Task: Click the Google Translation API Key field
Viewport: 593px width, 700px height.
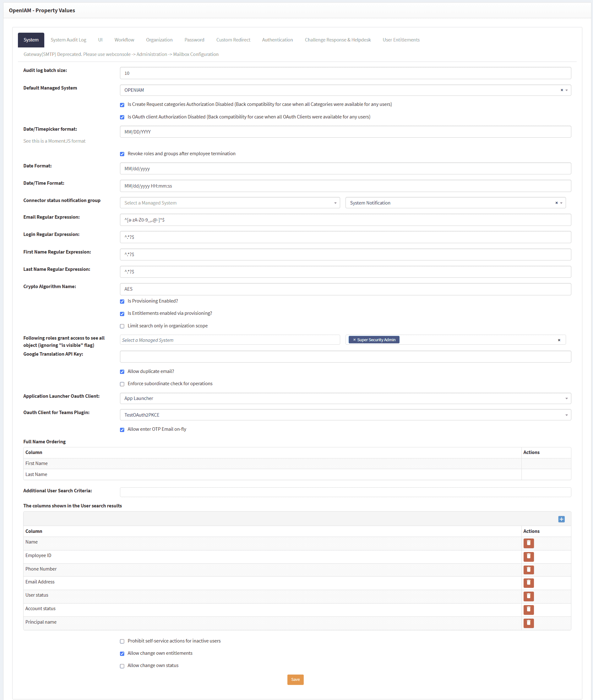Action: (x=345, y=357)
